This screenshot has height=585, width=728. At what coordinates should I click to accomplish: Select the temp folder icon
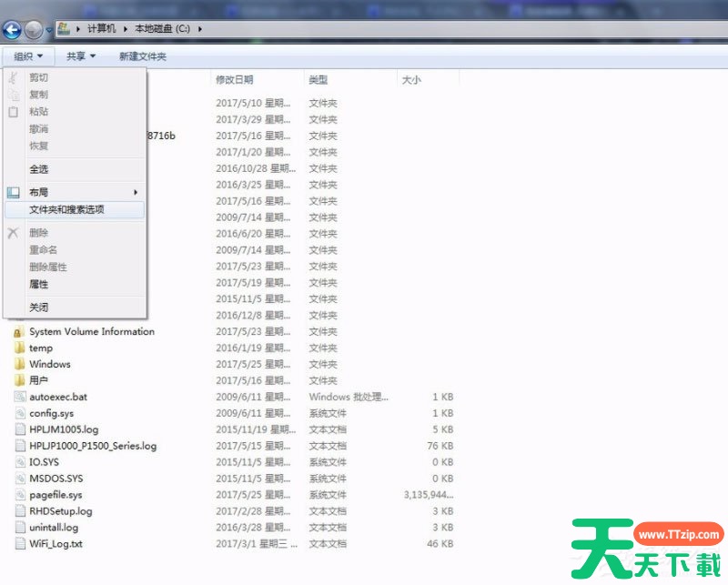point(20,348)
